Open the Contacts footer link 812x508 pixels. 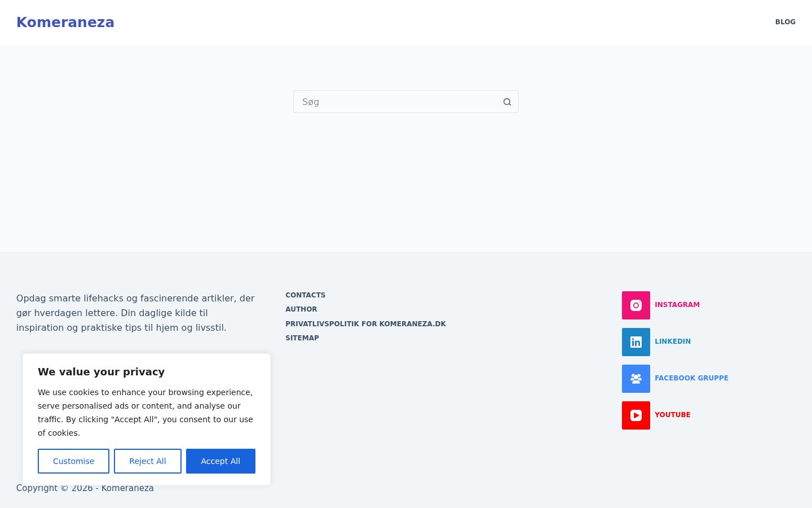[305, 295]
